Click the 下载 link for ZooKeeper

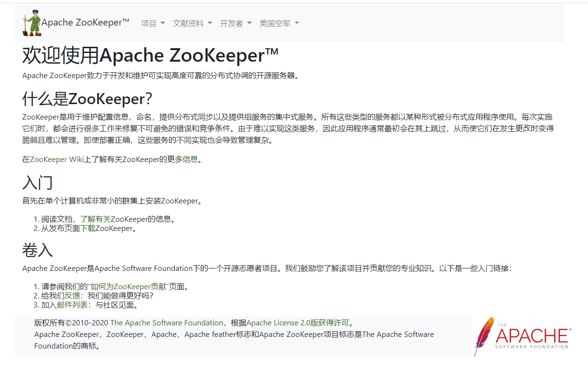(x=88, y=228)
